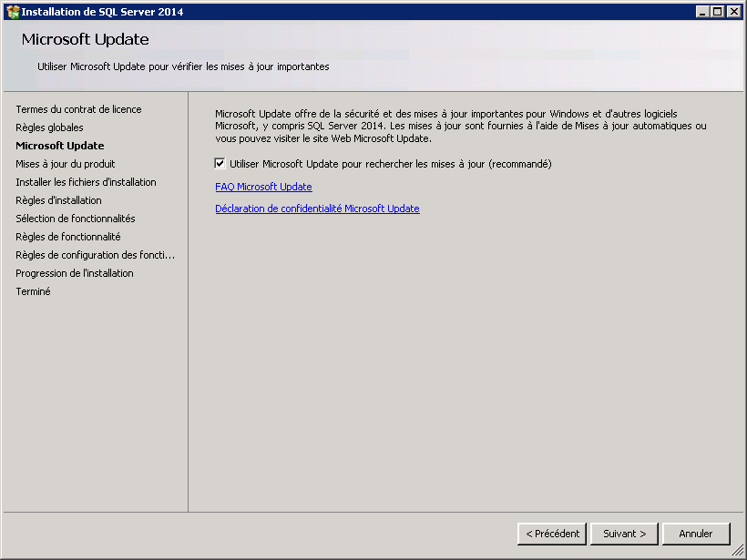Image resolution: width=747 pixels, height=560 pixels.
Task: Click the Suivant button
Action: (624, 534)
